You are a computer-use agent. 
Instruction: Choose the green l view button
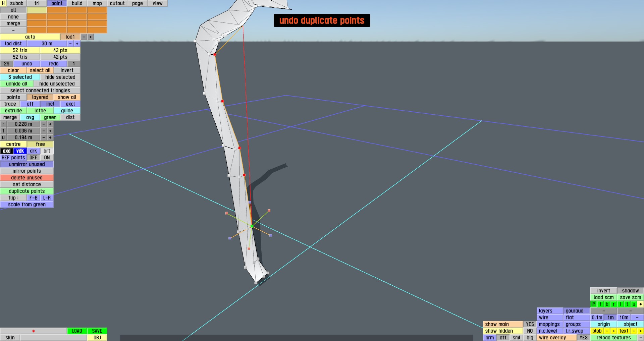pos(621,304)
